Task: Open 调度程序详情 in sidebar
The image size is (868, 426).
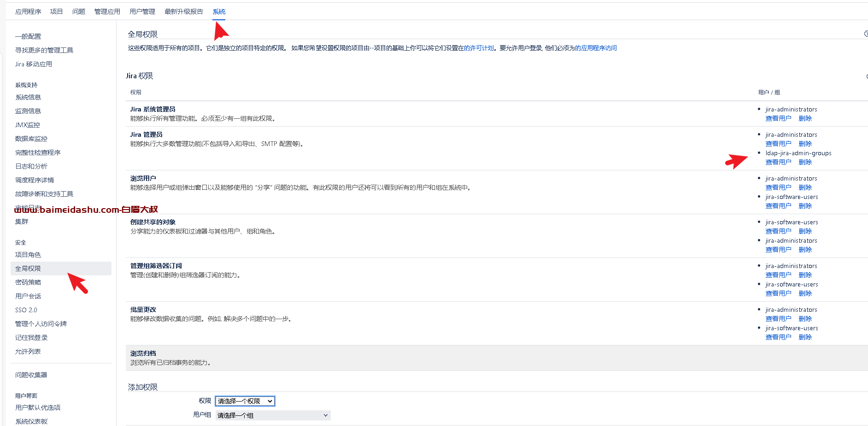Action: (x=35, y=180)
